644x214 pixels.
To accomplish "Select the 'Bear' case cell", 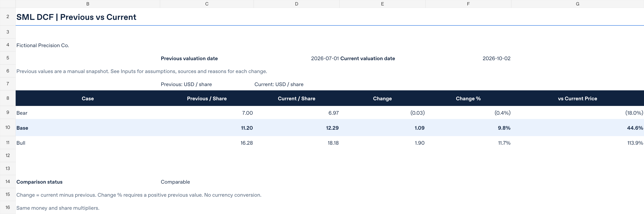I will pyautogui.click(x=88, y=113).
